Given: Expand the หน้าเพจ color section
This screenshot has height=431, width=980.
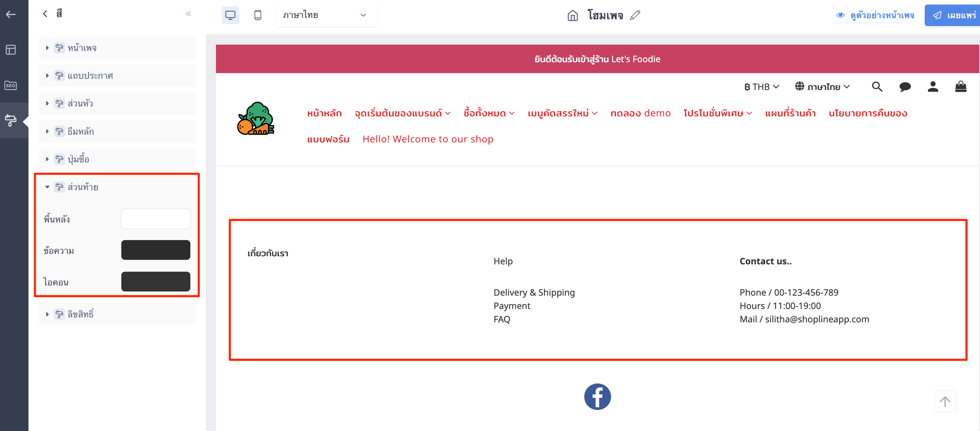Looking at the screenshot, I should pyautogui.click(x=117, y=48).
